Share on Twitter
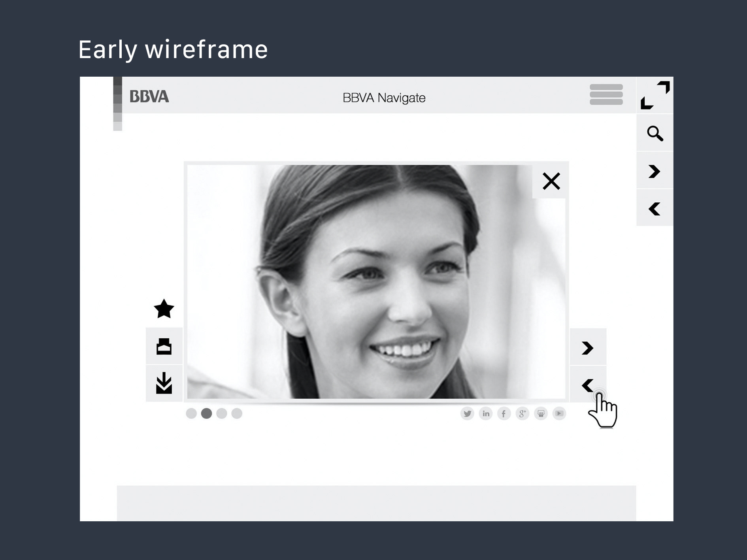The height and width of the screenshot is (560, 747). [x=467, y=414]
